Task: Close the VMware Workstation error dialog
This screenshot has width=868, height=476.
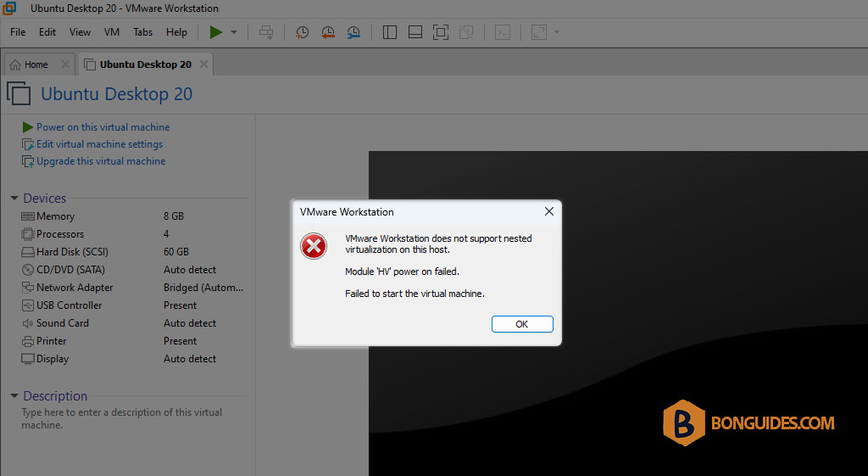Action: coord(548,211)
